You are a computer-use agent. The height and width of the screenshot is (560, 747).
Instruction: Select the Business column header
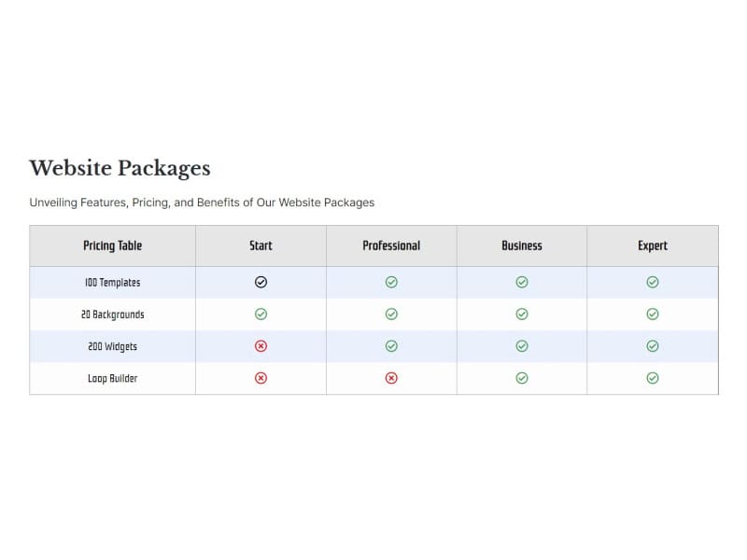coord(521,245)
